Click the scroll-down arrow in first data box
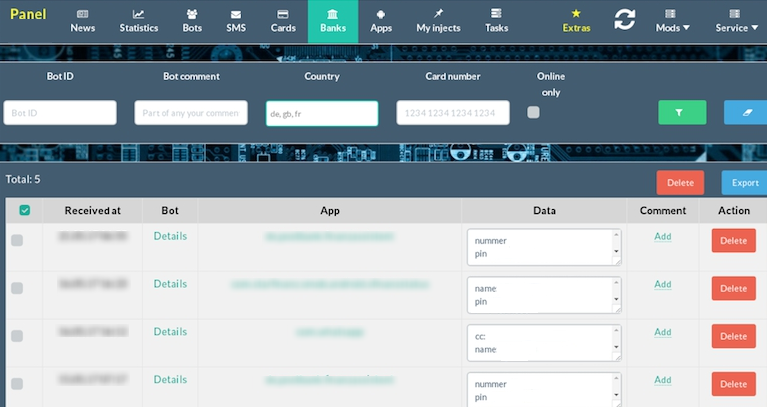This screenshot has height=407, width=767. click(x=616, y=251)
